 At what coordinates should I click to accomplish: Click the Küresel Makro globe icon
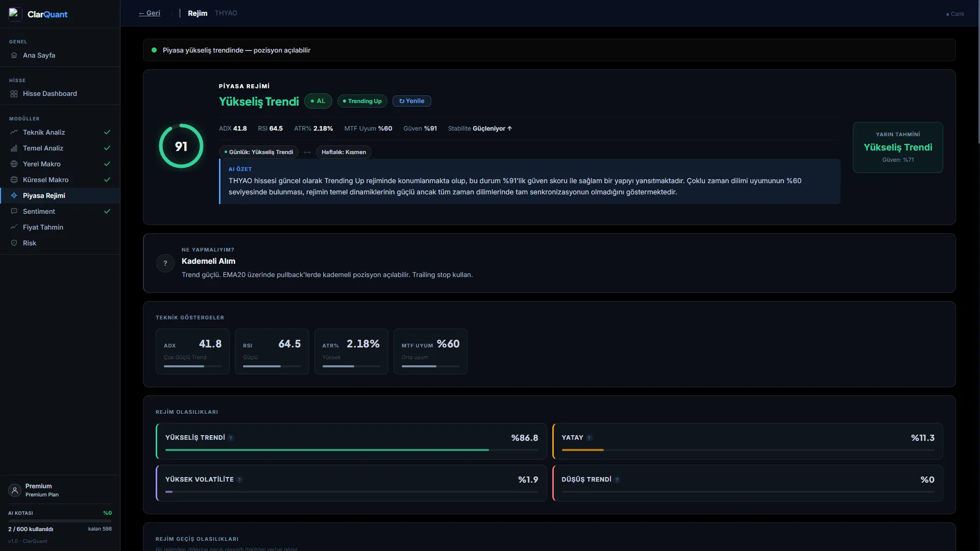[x=14, y=180]
